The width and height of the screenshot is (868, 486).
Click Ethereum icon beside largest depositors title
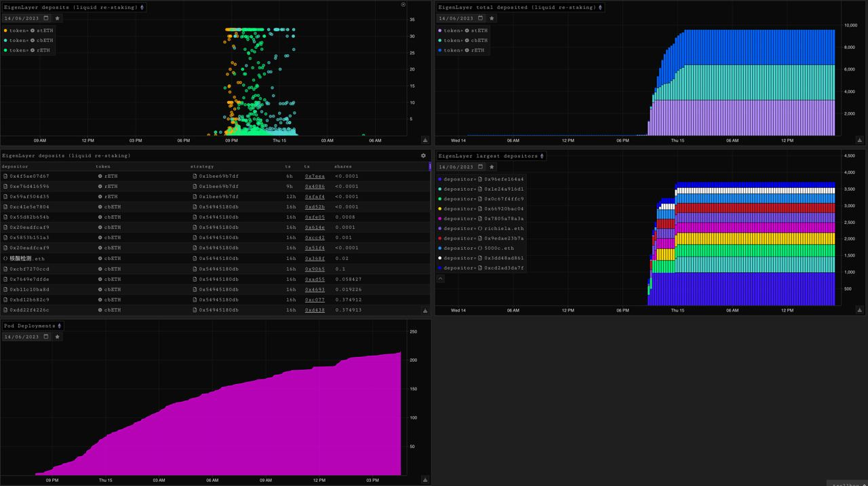coord(542,156)
